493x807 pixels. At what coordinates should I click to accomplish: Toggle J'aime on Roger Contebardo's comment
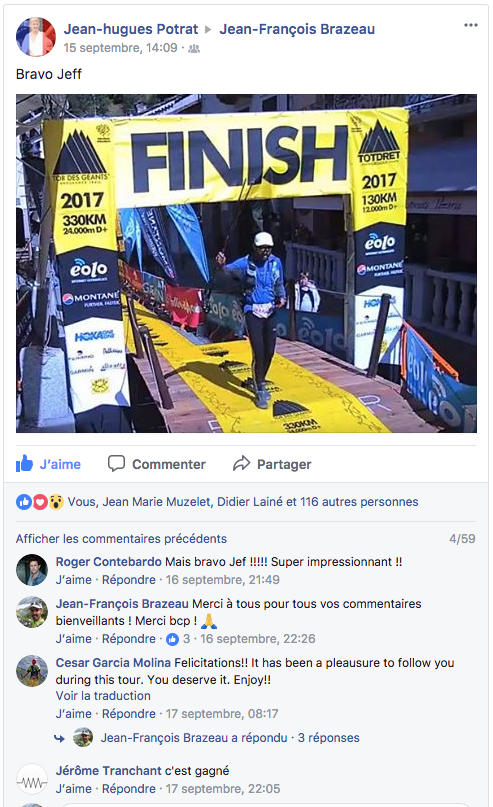[74, 580]
